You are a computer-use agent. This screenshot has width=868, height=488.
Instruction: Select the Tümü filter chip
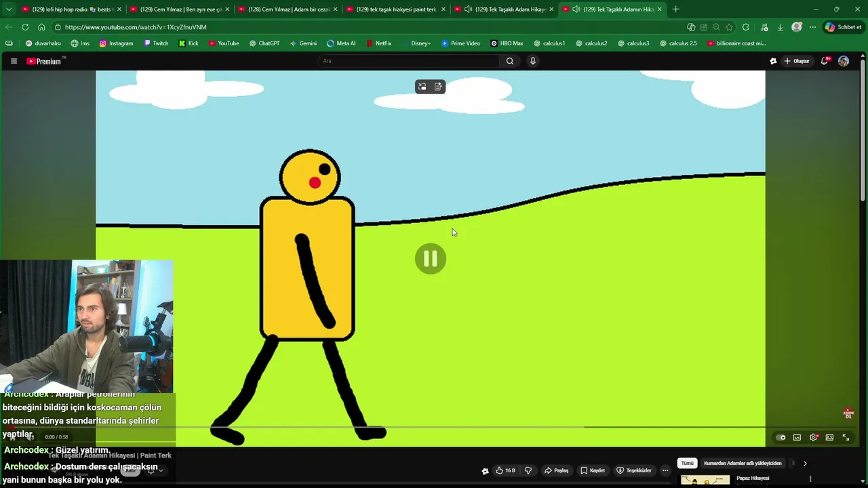pyautogui.click(x=687, y=464)
